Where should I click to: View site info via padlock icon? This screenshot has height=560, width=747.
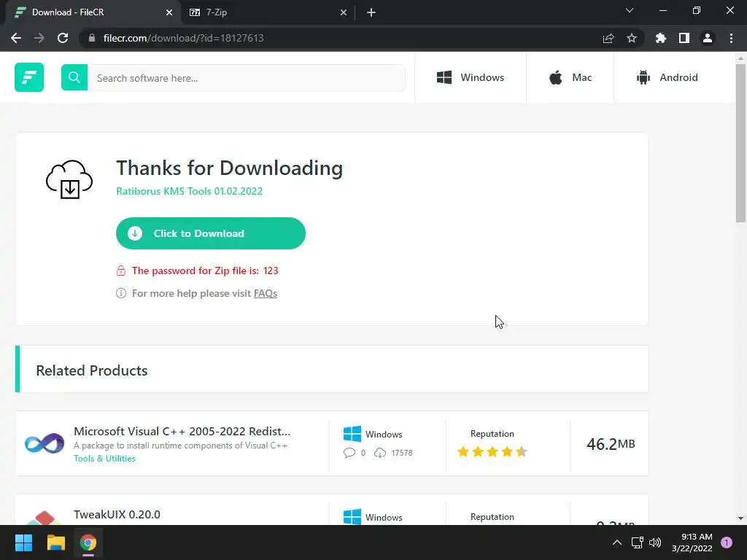92,38
